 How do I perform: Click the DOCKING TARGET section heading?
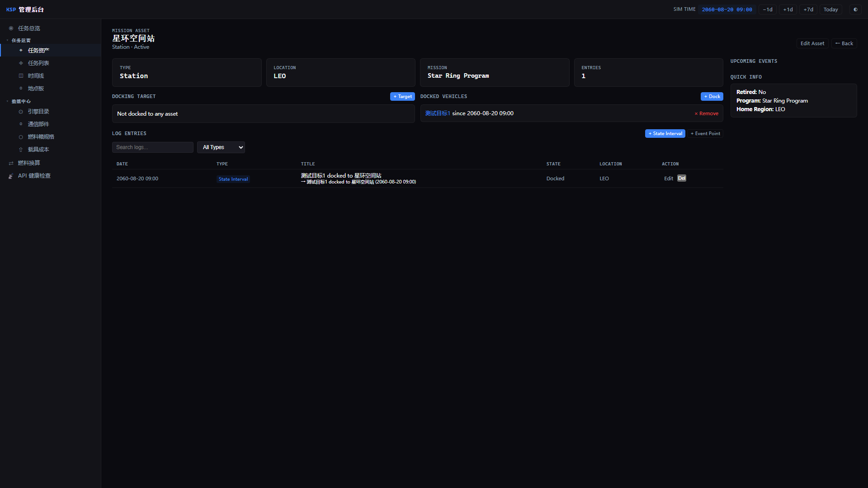pos(134,96)
